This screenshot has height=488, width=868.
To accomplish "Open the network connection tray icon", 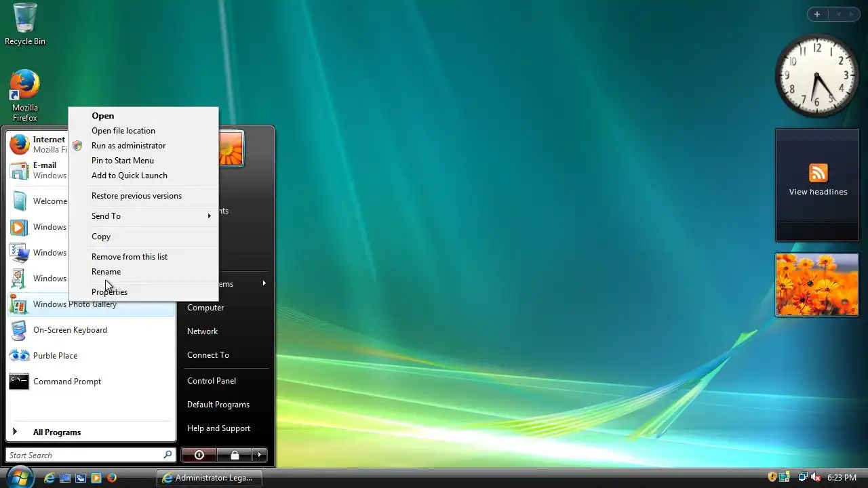I will [x=803, y=477].
